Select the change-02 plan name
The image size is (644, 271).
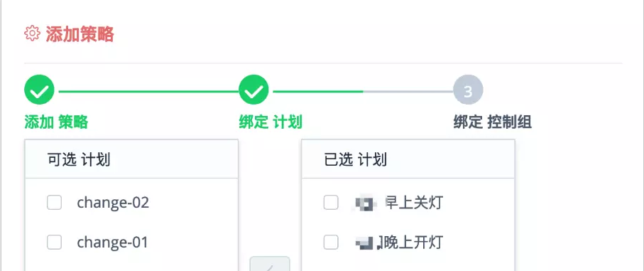tap(113, 202)
